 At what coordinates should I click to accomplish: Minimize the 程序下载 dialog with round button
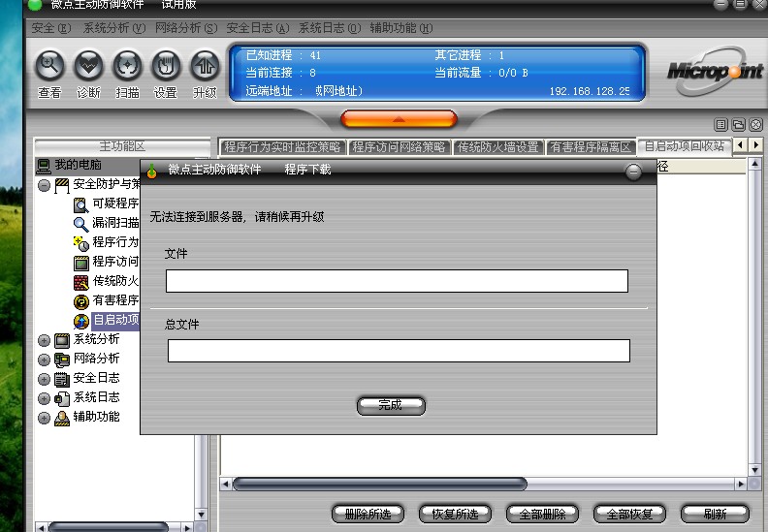(x=633, y=172)
